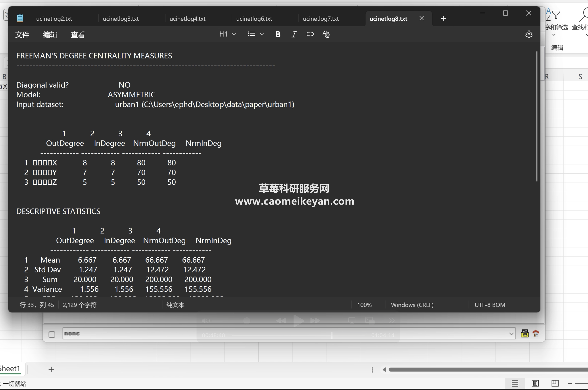Click the red house icon beside none field
The image size is (588, 390).
(535, 333)
